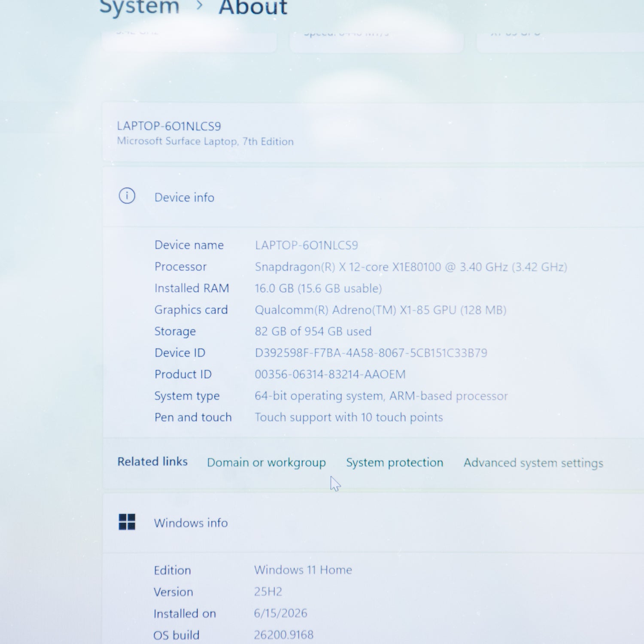Collapse the Device info section header
Image resolution: width=644 pixels, height=644 pixels.
[373, 197]
